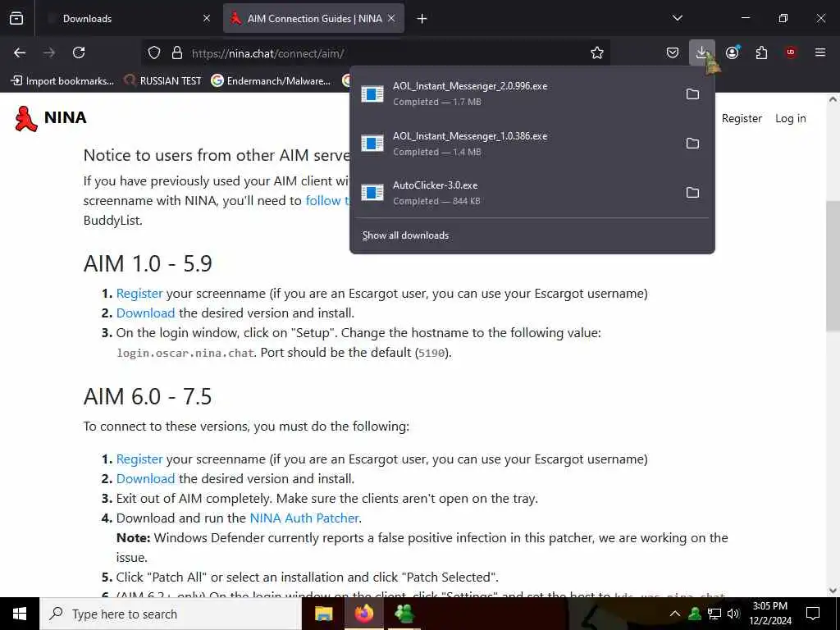Click the address bar URL
Viewport: 840px width, 630px height.
(268, 53)
